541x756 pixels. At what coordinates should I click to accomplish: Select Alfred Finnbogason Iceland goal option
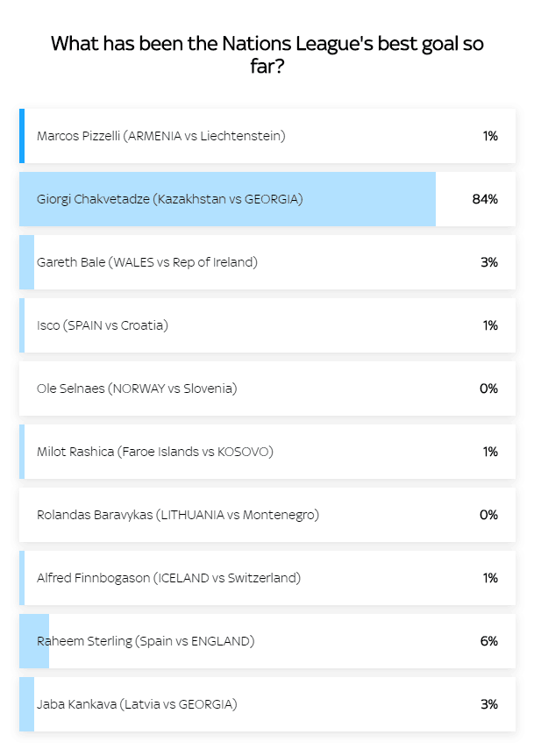[x=267, y=578]
